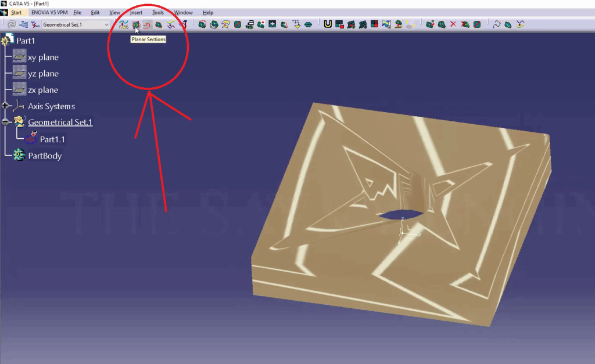
Task: Open the Geometrical Set.1 combo box
Action: point(106,24)
